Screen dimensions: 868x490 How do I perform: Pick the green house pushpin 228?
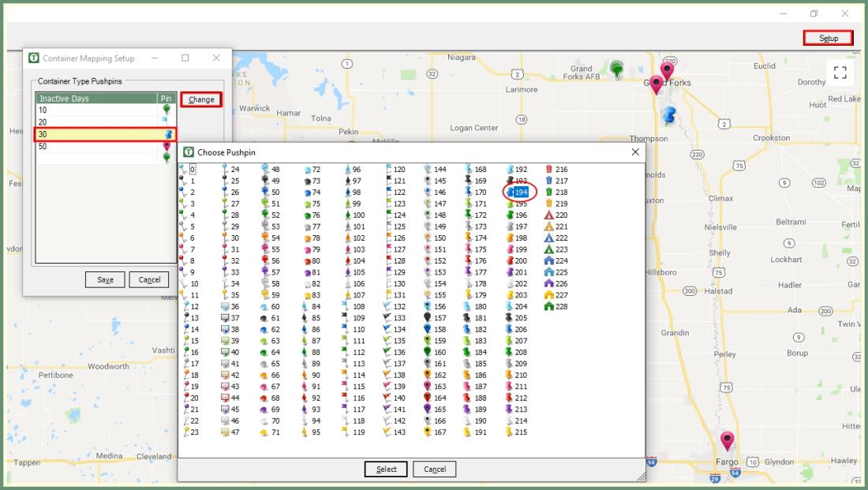coord(556,306)
